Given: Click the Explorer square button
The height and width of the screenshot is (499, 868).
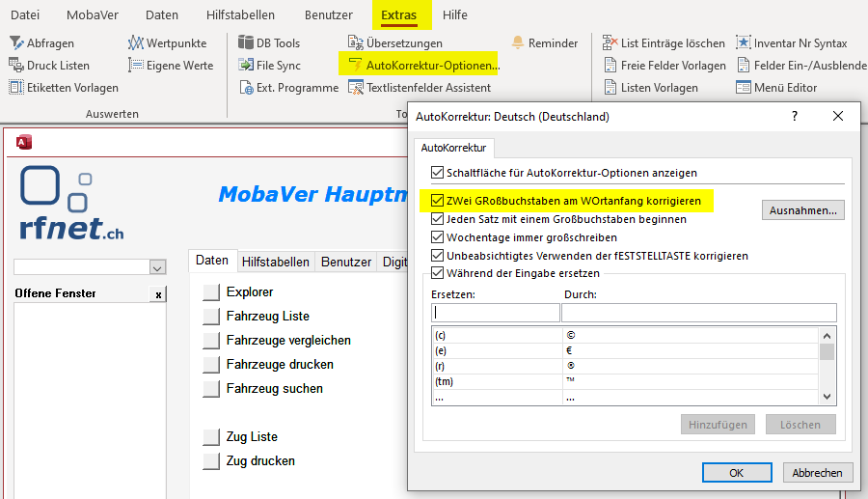Looking at the screenshot, I should pos(211,291).
